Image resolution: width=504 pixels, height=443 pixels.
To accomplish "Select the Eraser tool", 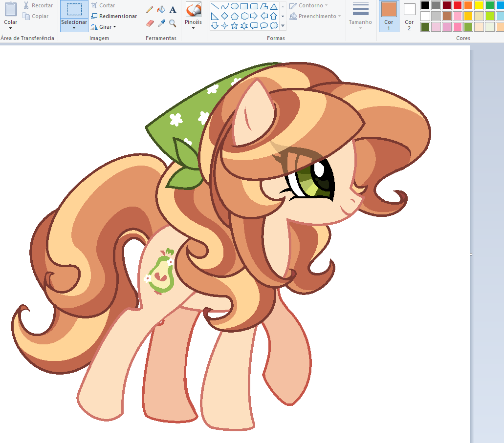I will point(150,23).
